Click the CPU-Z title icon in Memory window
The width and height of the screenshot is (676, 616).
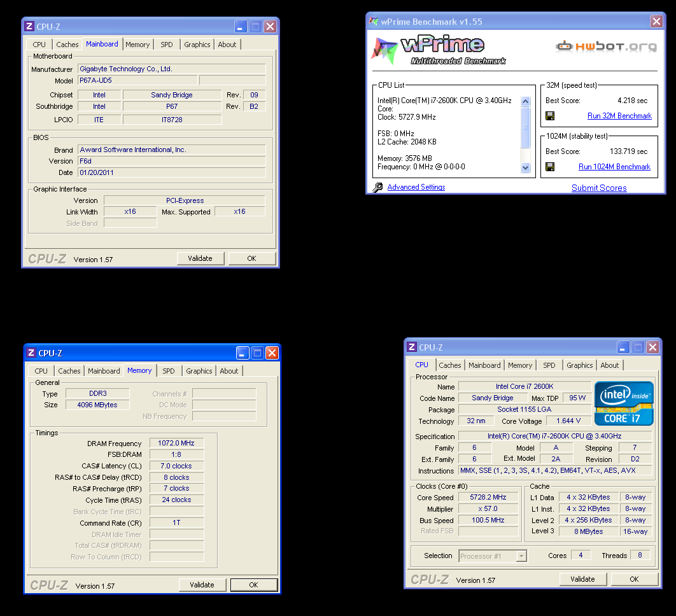(31, 353)
